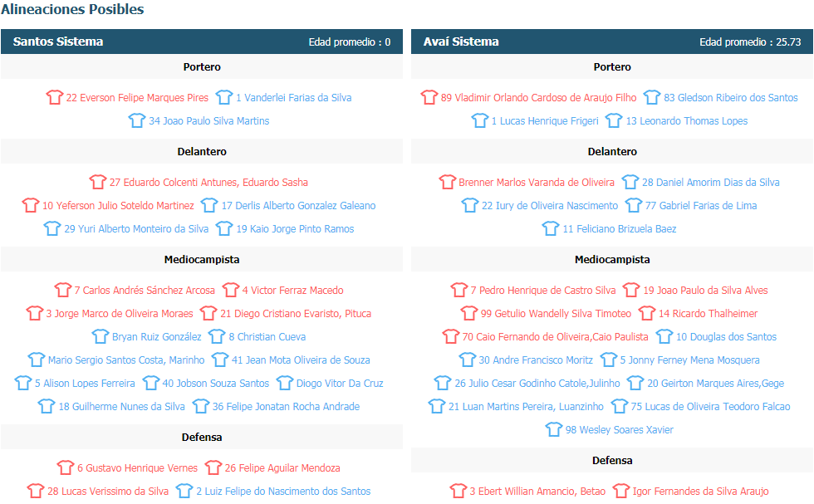
Task: Click blue jersey icon next to Feliciano Brizuela Baez
Action: (x=551, y=228)
